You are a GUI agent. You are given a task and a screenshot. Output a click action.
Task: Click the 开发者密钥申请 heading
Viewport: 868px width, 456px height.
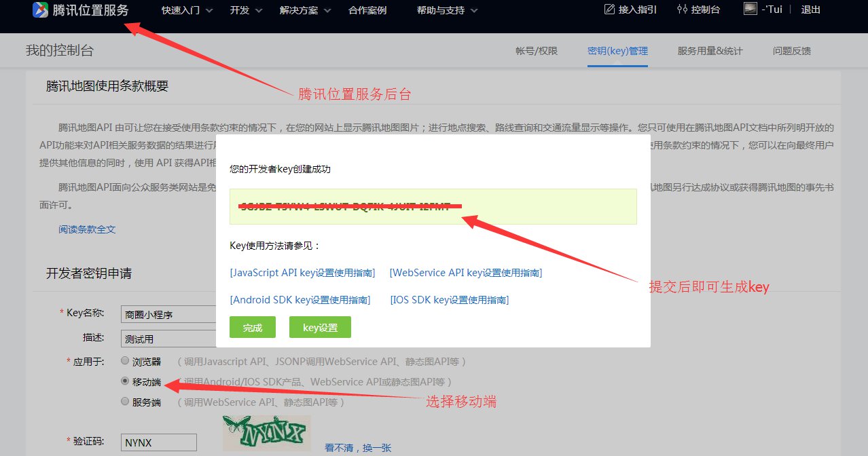pyautogui.click(x=89, y=273)
